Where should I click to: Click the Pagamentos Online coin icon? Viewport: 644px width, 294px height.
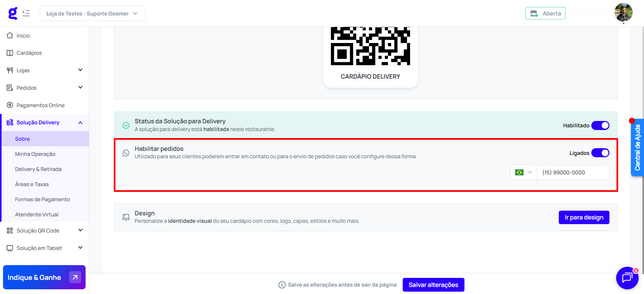pyautogui.click(x=10, y=105)
